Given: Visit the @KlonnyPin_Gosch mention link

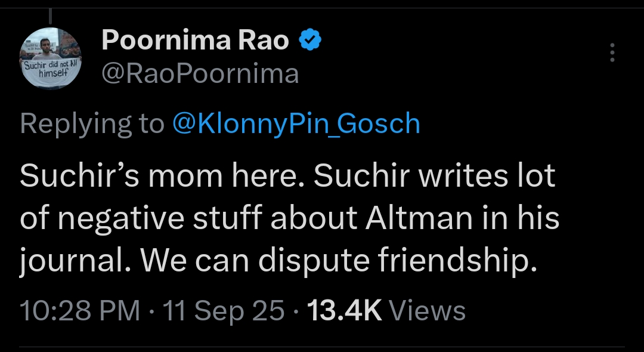Looking at the screenshot, I should click(296, 123).
